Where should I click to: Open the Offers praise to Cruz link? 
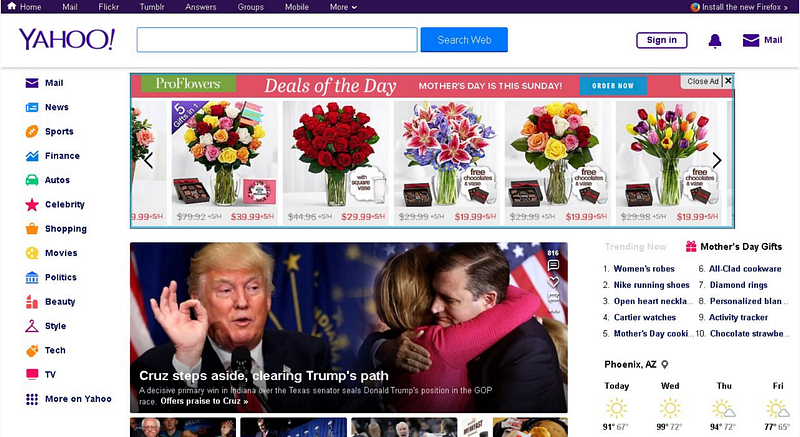tap(204, 401)
